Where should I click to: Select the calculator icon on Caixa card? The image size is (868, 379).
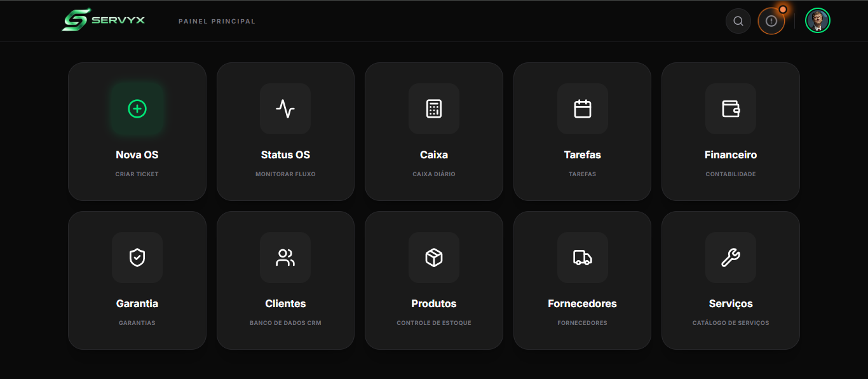tap(434, 109)
